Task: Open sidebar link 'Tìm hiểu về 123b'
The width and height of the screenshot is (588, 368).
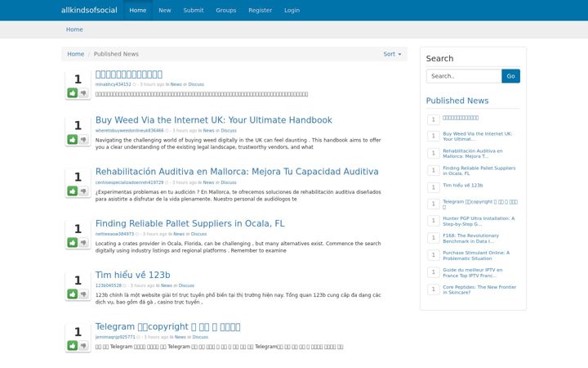Action: pos(463,186)
